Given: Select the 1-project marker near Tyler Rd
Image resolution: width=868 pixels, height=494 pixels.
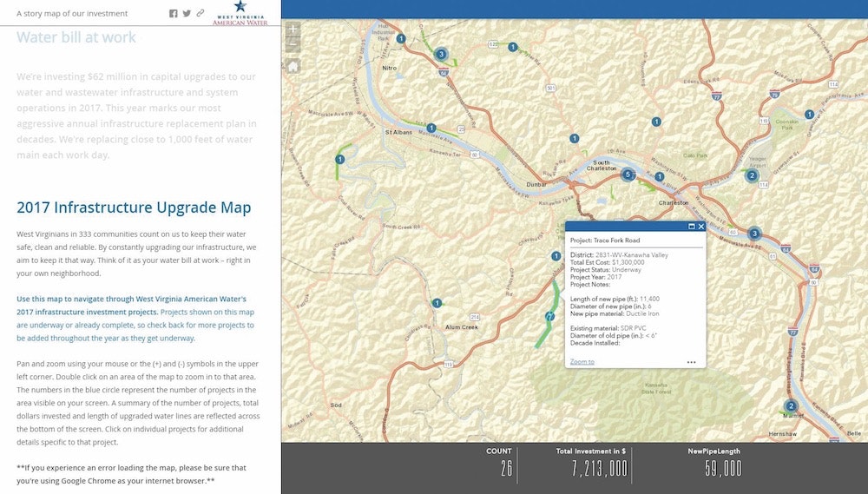Looking at the screenshot, I should [513, 47].
